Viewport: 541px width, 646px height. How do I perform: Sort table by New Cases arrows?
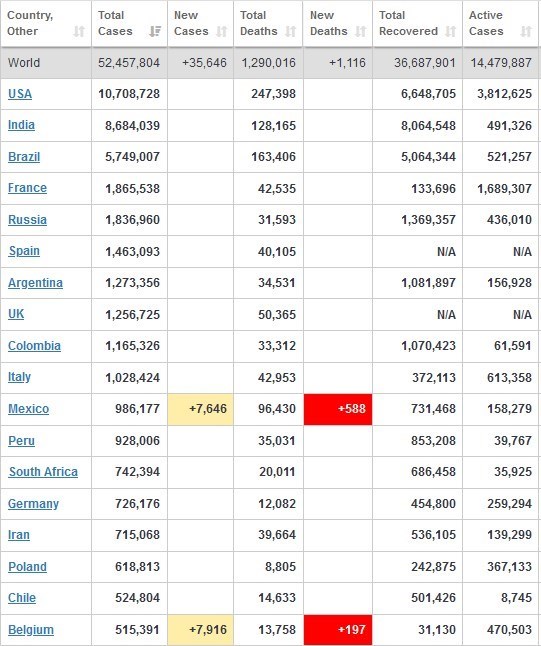222,31
